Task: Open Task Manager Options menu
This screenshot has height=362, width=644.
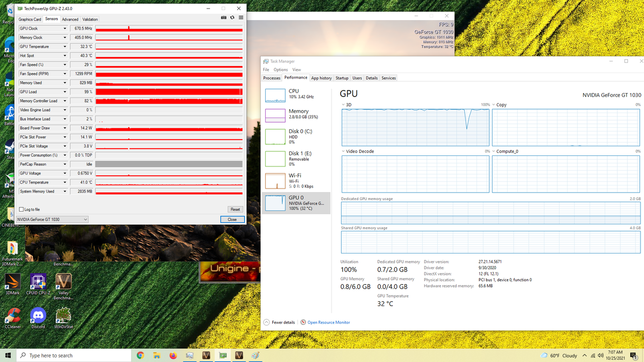Action: tap(281, 70)
